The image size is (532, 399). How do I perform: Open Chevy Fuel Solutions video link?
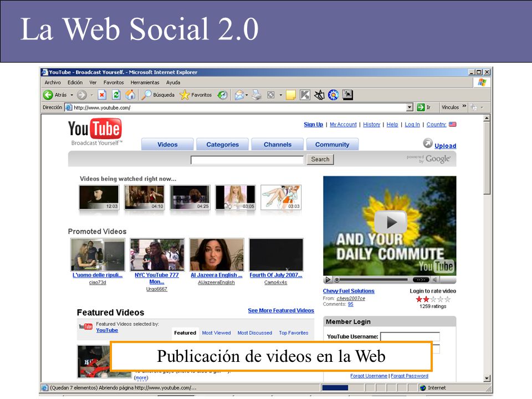tap(349, 291)
